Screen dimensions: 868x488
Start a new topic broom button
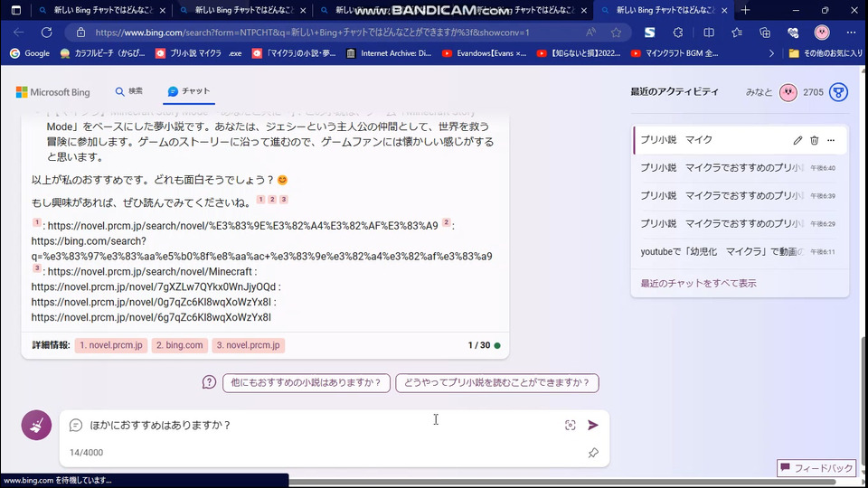(36, 425)
